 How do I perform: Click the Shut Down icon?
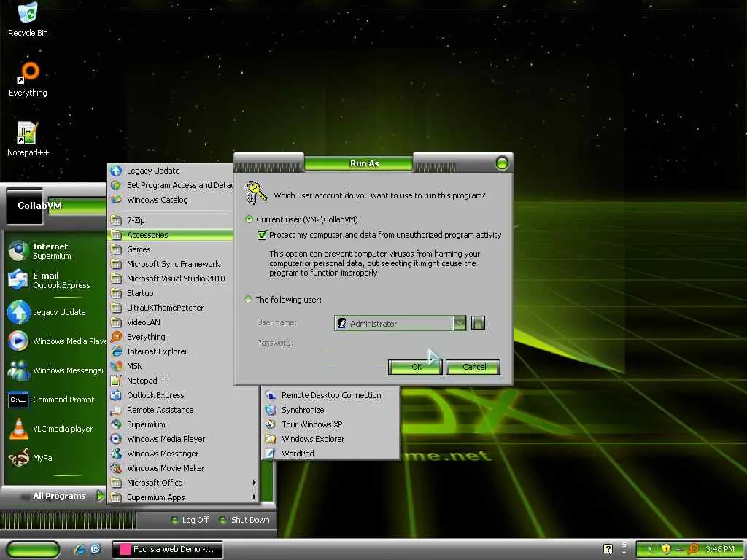[x=222, y=520]
